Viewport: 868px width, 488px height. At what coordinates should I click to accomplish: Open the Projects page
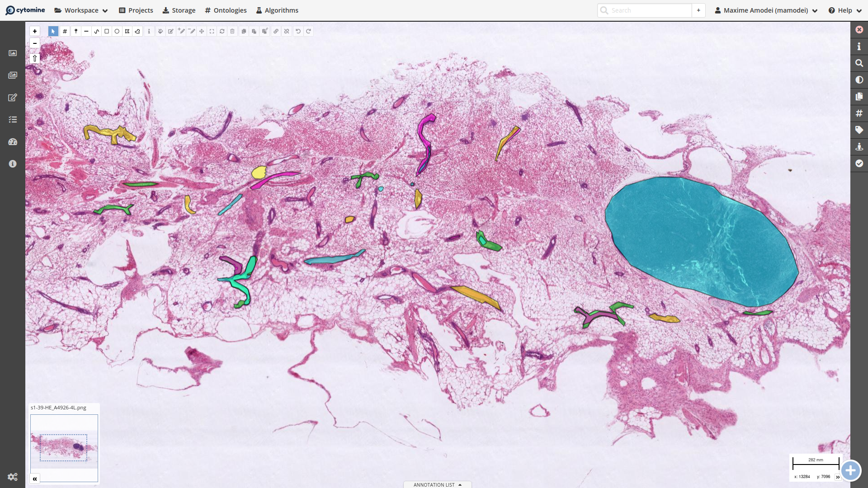pos(136,10)
